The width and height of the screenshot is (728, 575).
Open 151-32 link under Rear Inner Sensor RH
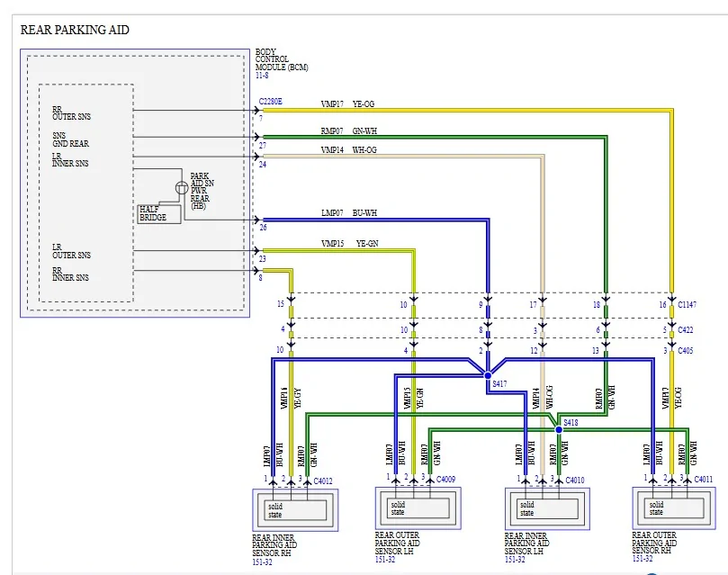tap(263, 562)
